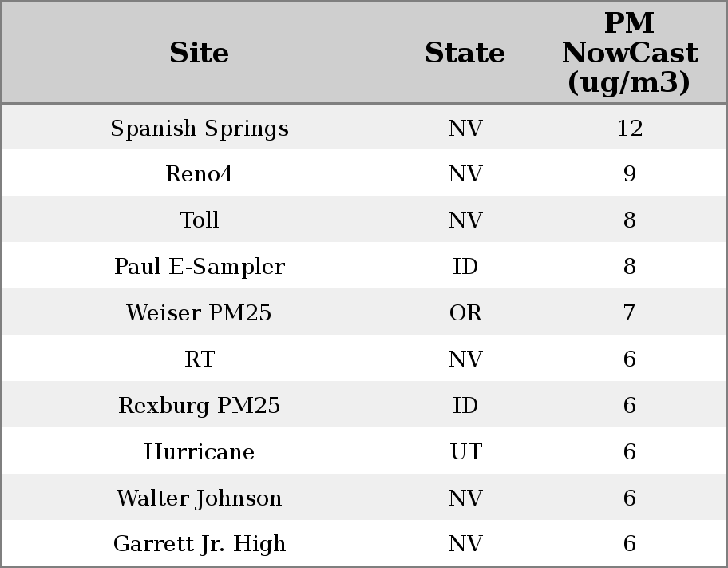Click the NowCast value 7
The image size is (728, 568).
coord(629,313)
